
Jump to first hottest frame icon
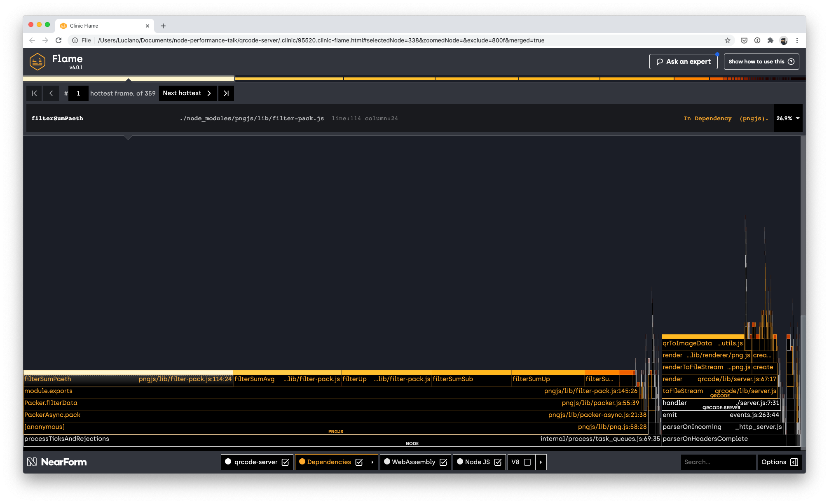click(34, 93)
